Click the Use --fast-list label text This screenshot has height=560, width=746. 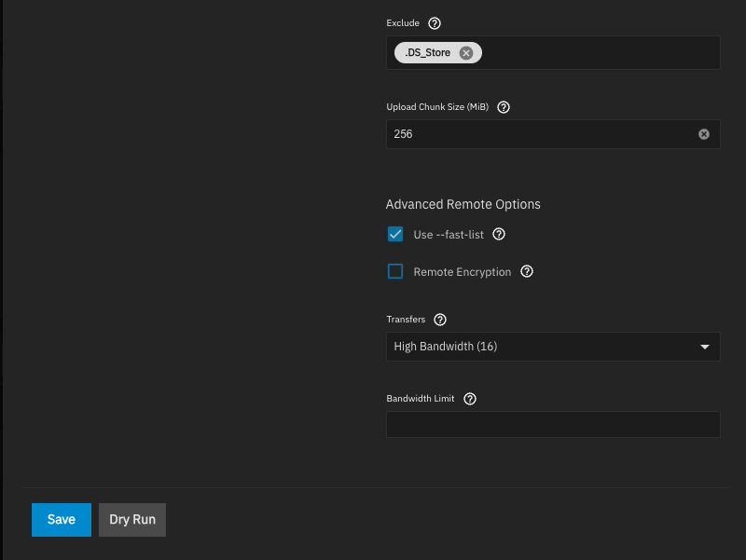click(x=449, y=235)
